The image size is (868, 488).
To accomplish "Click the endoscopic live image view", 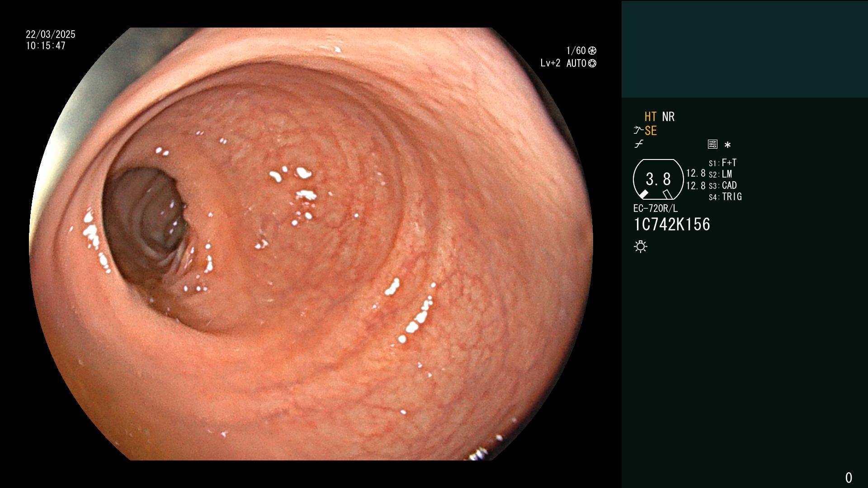I will pos(311,244).
